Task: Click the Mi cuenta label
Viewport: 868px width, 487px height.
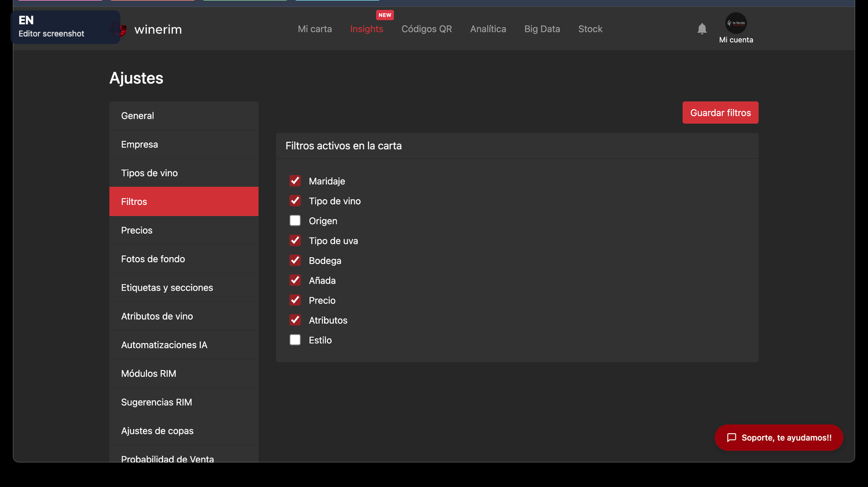Action: click(x=736, y=40)
